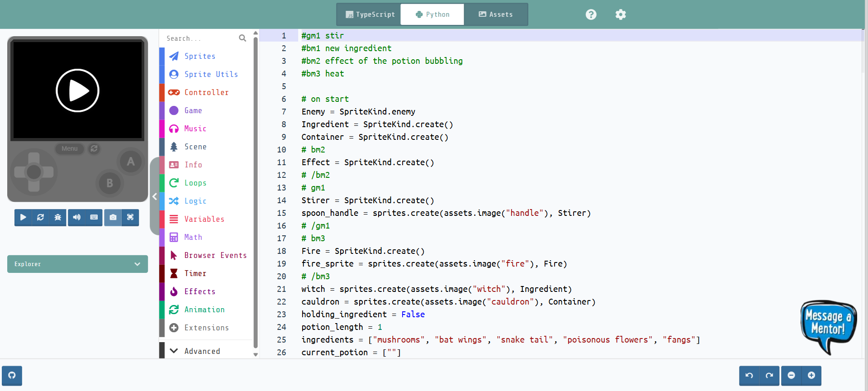Expand the Advanced toolbox categories
The image size is (868, 391).
[x=202, y=351]
